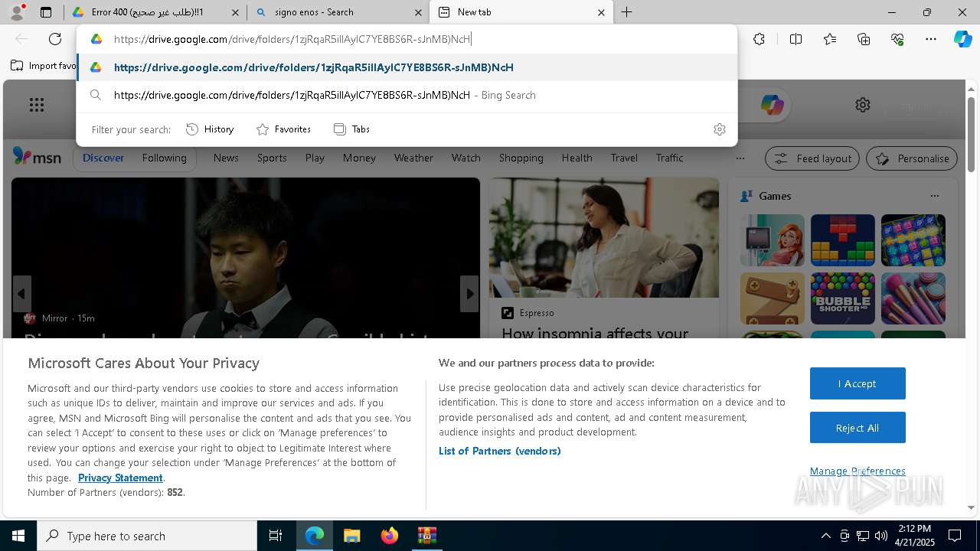Open a new tab with plus button
This screenshot has height=551, width=980.
[626, 12]
